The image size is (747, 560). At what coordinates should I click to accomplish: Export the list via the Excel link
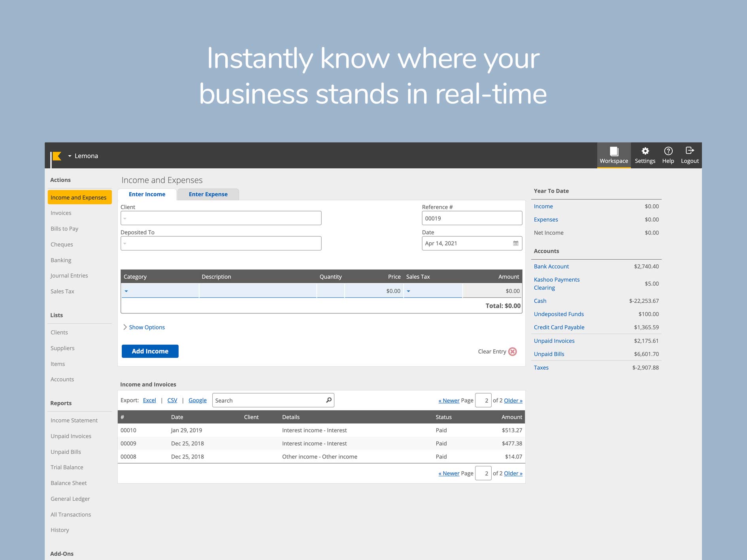point(149,400)
